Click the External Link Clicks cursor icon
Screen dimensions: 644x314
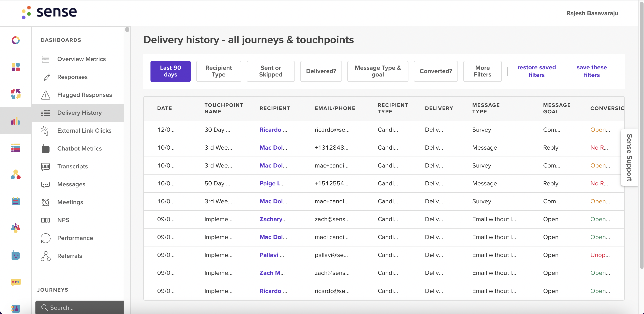click(45, 131)
